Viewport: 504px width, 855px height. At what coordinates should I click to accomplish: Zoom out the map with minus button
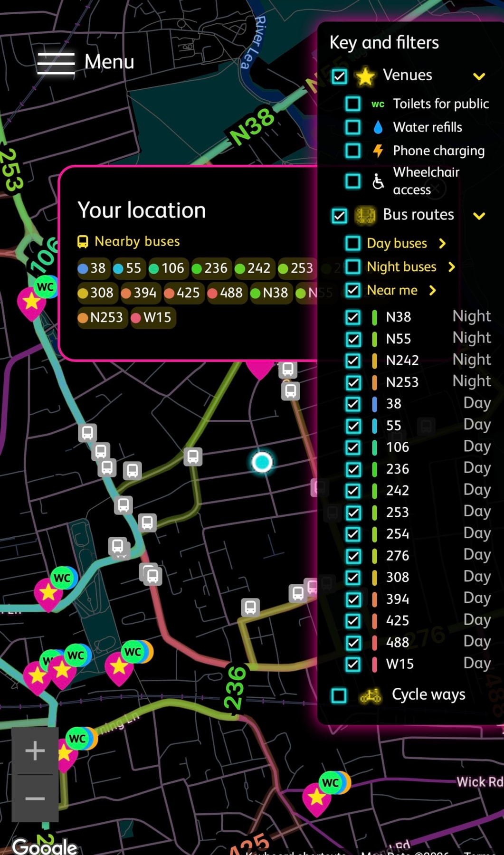click(x=35, y=798)
